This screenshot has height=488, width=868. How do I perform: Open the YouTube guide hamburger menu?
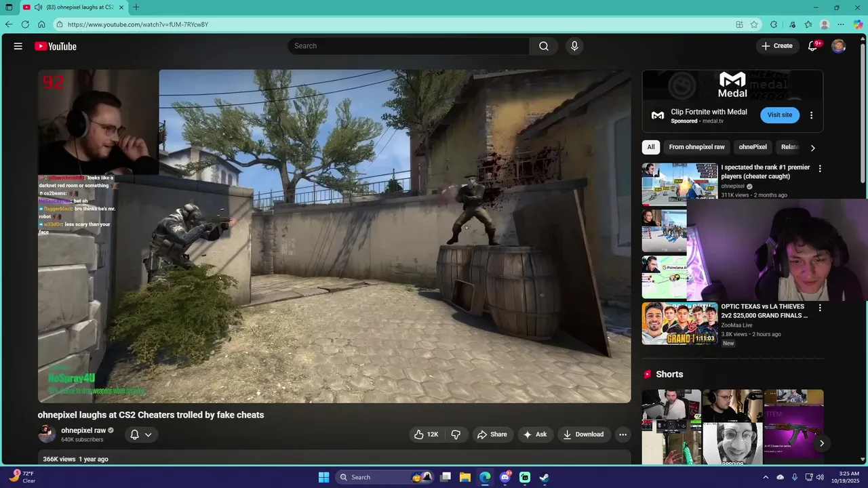point(18,46)
